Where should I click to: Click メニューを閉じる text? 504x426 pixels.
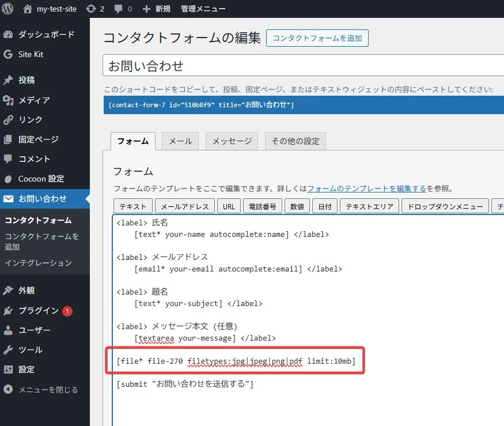(48, 390)
